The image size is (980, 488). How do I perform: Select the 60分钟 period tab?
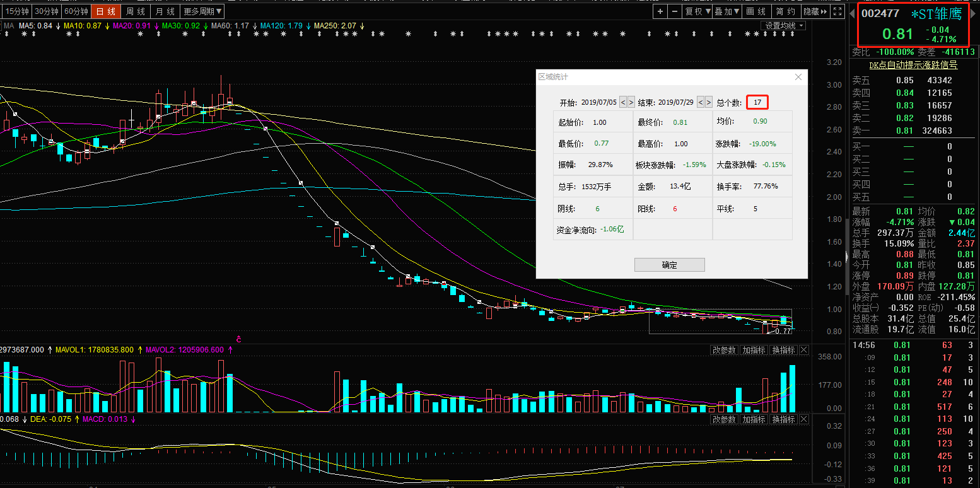pos(77,11)
